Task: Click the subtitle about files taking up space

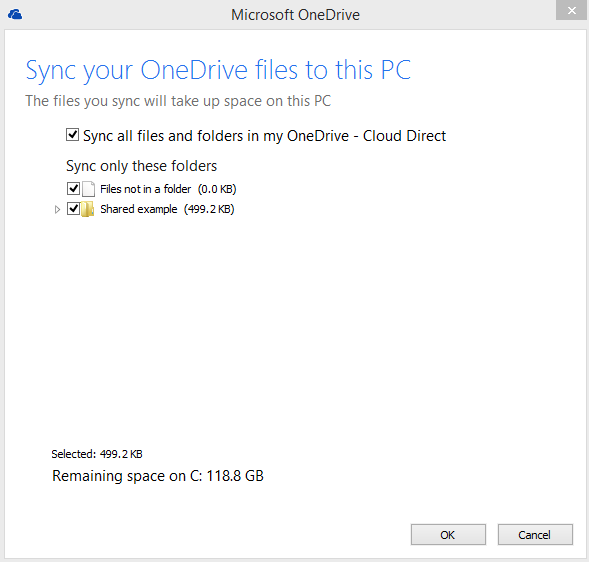Action: coord(178,101)
